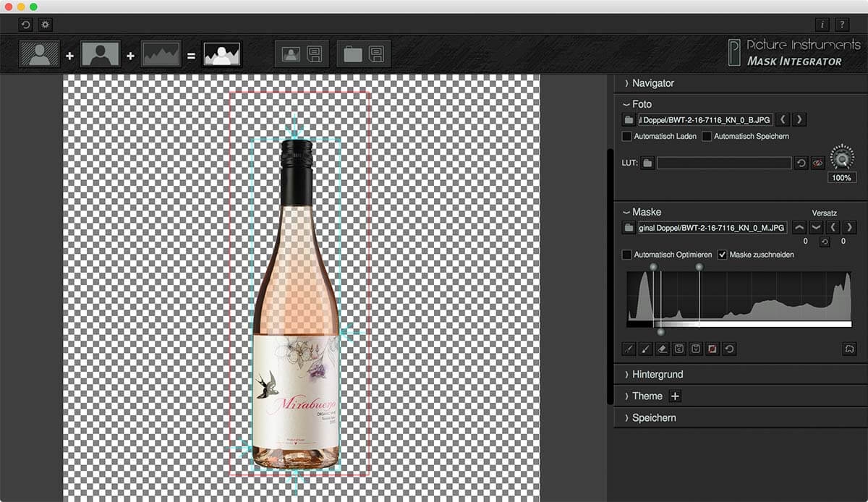Viewport: 868px width, 502px height.
Task: Open help with the question mark button
Action: point(842,25)
